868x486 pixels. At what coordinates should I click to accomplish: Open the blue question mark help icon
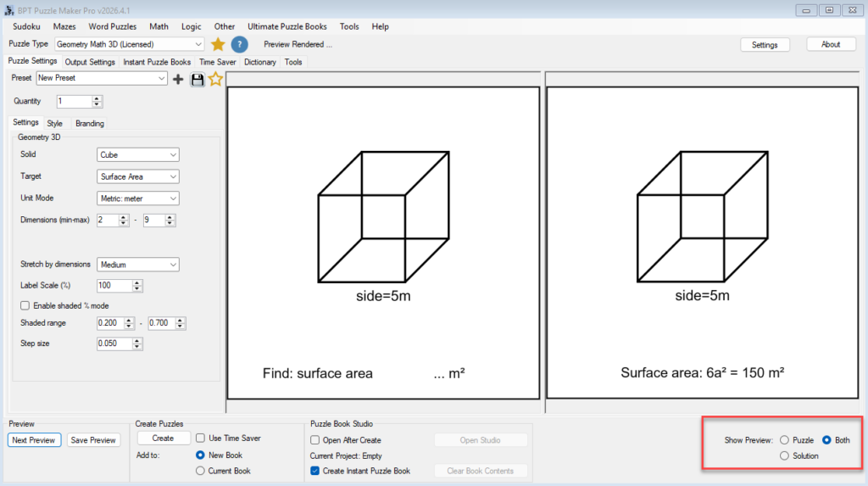239,44
